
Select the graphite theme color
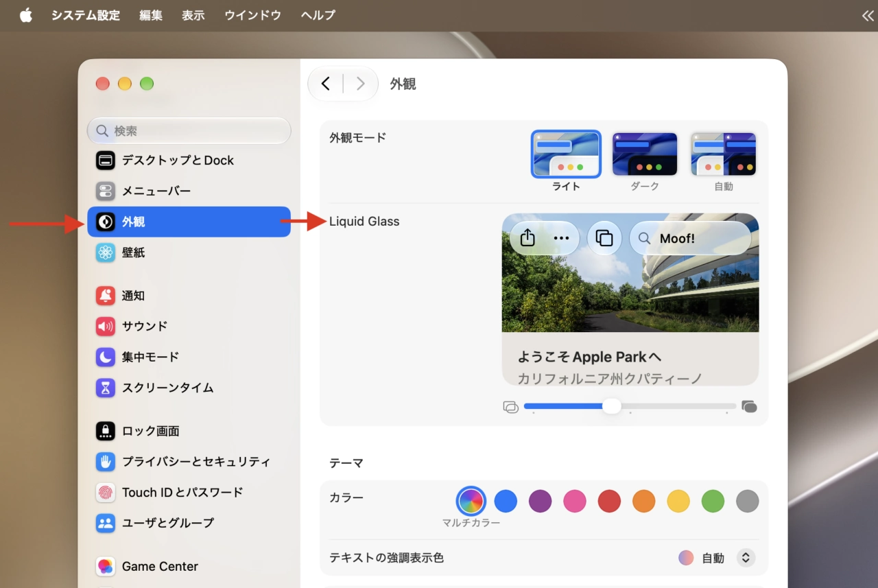[x=748, y=501]
